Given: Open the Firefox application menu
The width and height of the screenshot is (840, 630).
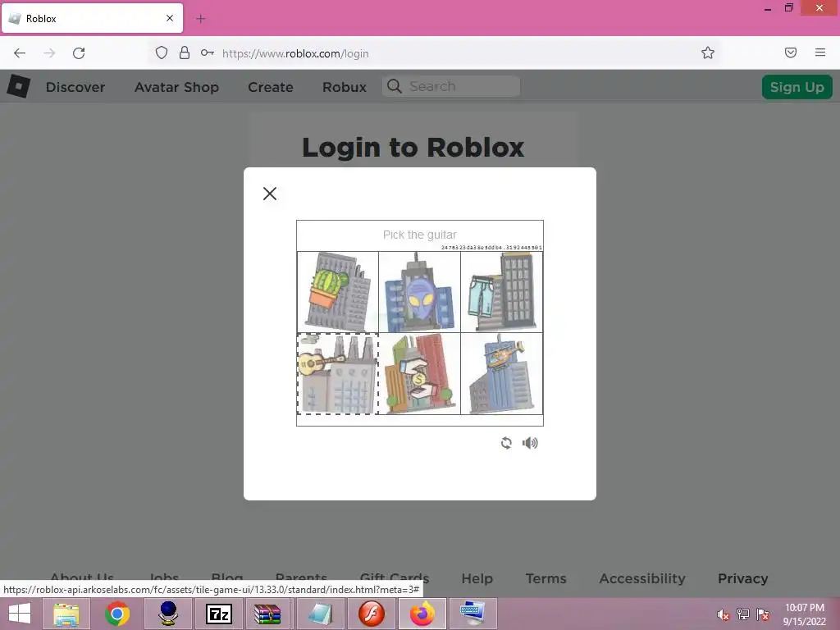Looking at the screenshot, I should click(820, 52).
